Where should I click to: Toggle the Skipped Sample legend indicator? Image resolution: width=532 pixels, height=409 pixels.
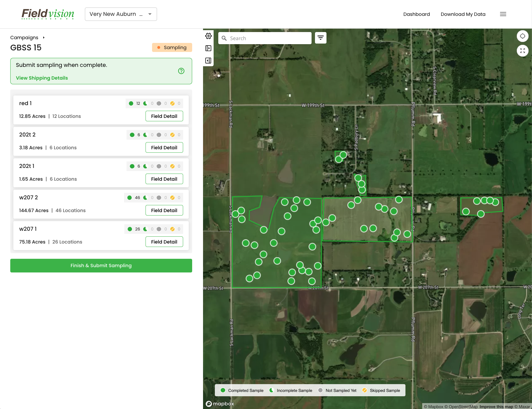click(x=364, y=390)
